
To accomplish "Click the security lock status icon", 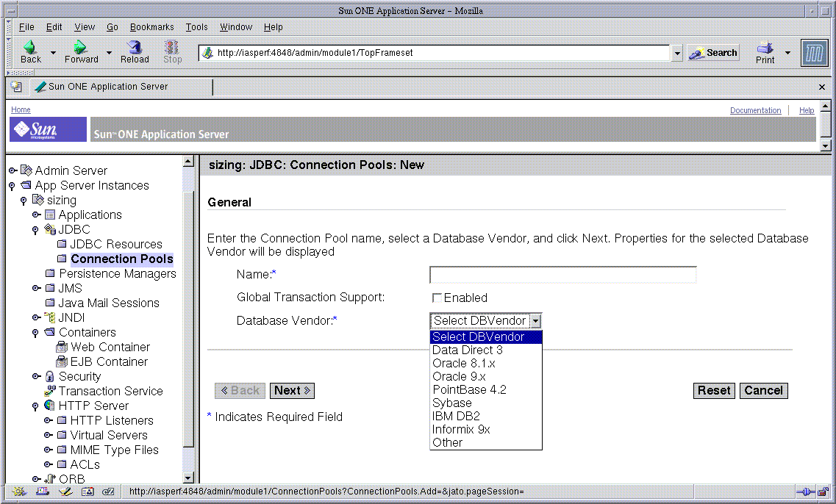I will [x=824, y=492].
